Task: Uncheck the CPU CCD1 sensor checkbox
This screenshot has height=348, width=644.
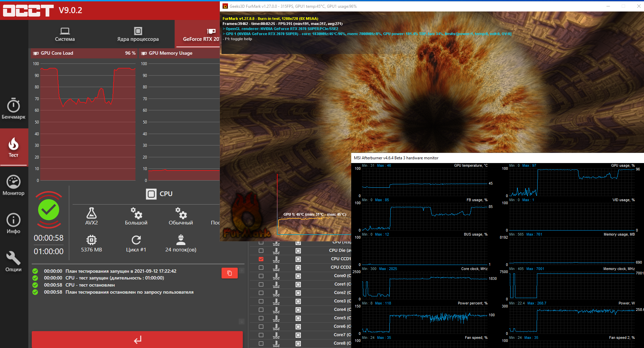Action: (x=261, y=259)
